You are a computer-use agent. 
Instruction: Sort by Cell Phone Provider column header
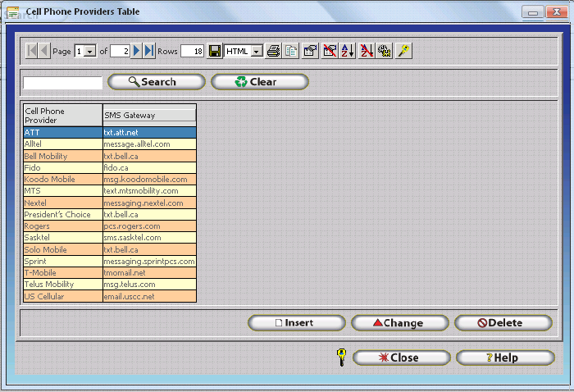point(62,115)
